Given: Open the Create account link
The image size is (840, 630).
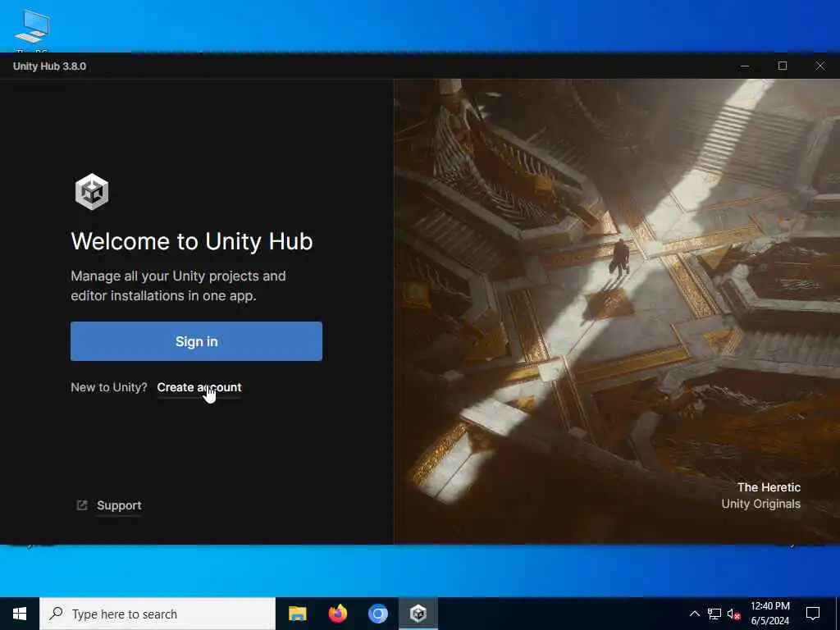Looking at the screenshot, I should click(199, 387).
